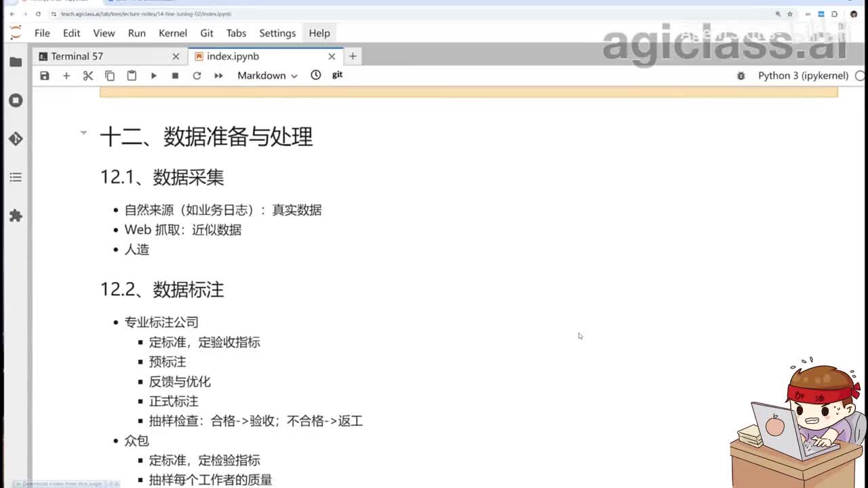Click the bullet 人造
The image size is (868, 488).
coord(137,249)
